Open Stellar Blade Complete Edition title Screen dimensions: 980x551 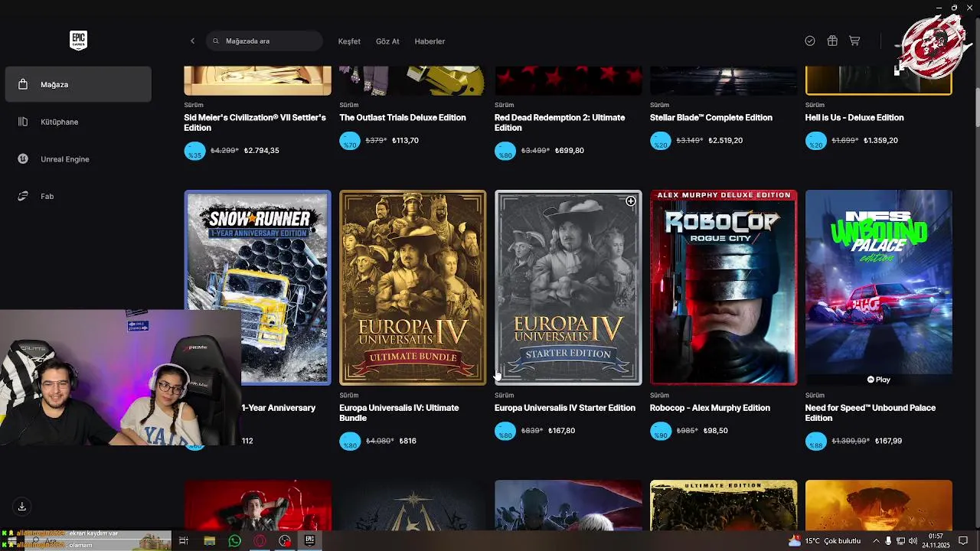[x=711, y=118]
